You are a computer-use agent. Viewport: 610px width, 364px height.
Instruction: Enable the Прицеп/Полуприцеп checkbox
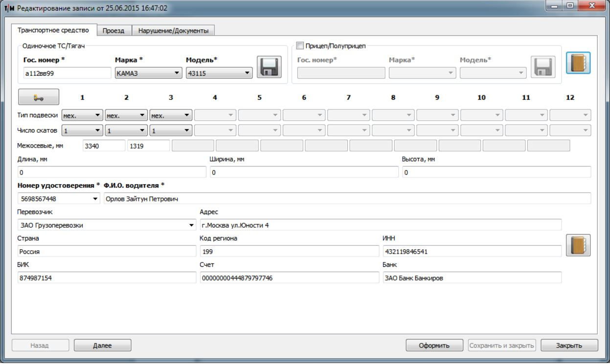(300, 46)
